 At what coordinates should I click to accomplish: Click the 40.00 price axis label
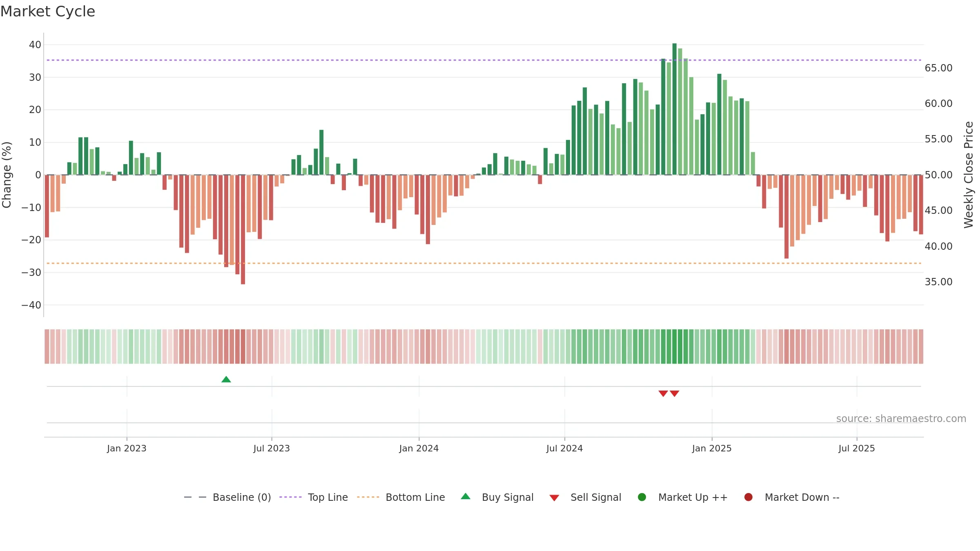tap(938, 247)
